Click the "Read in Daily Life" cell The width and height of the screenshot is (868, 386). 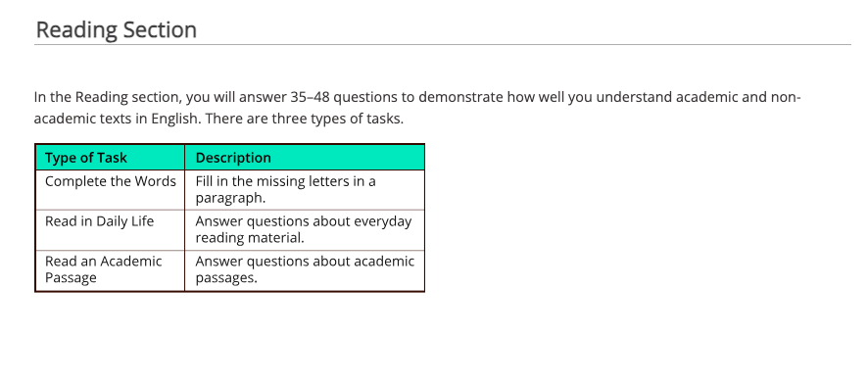(x=110, y=230)
